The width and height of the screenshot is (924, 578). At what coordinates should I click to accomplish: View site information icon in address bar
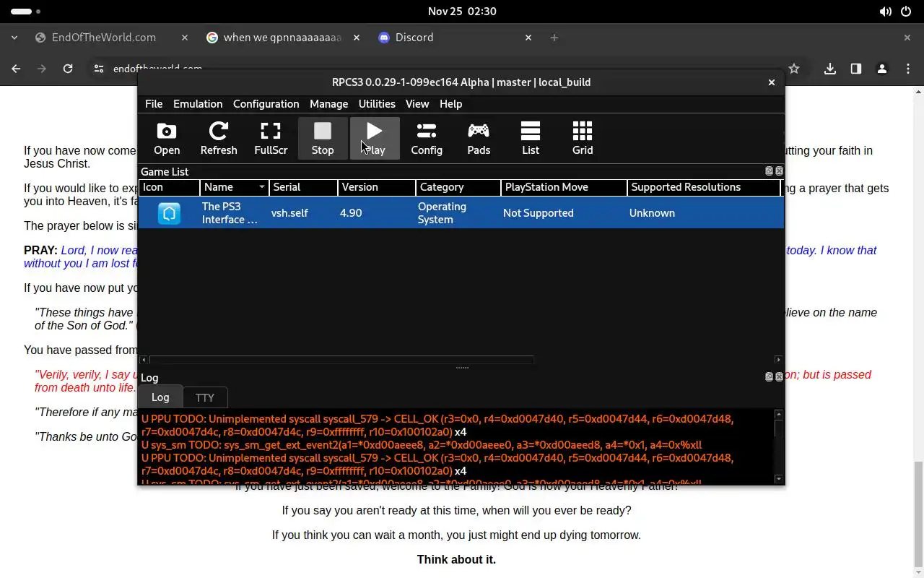99,69
